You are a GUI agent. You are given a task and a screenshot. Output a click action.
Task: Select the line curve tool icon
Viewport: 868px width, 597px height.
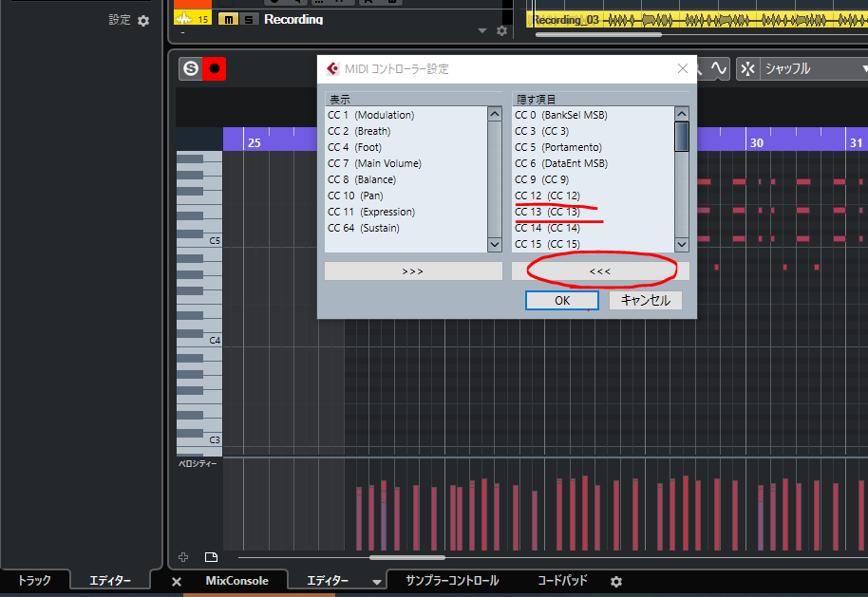(x=719, y=68)
